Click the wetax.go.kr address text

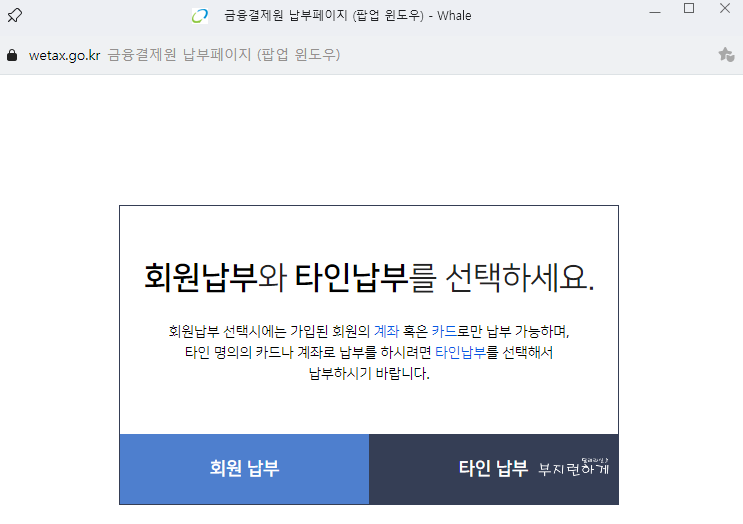(x=64, y=55)
